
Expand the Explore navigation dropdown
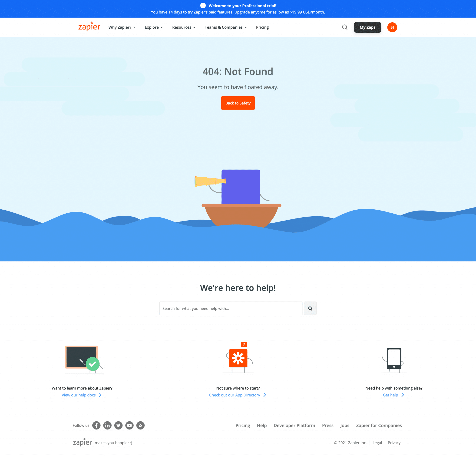[x=154, y=27]
